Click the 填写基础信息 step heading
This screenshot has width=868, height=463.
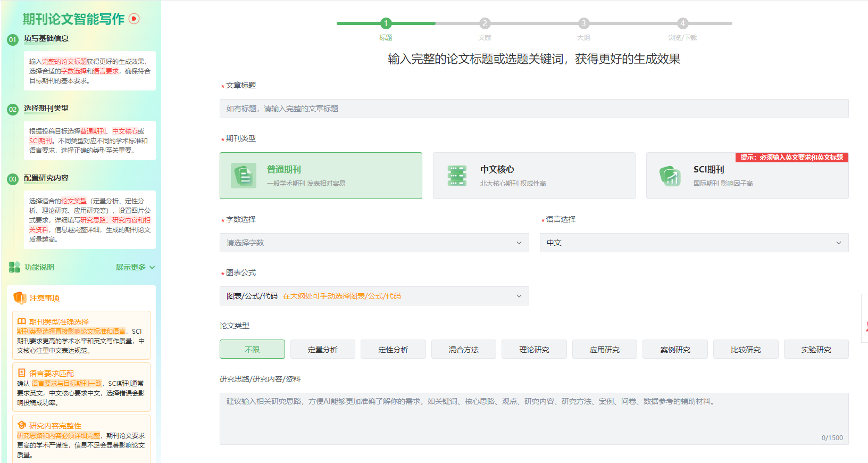[x=46, y=38]
